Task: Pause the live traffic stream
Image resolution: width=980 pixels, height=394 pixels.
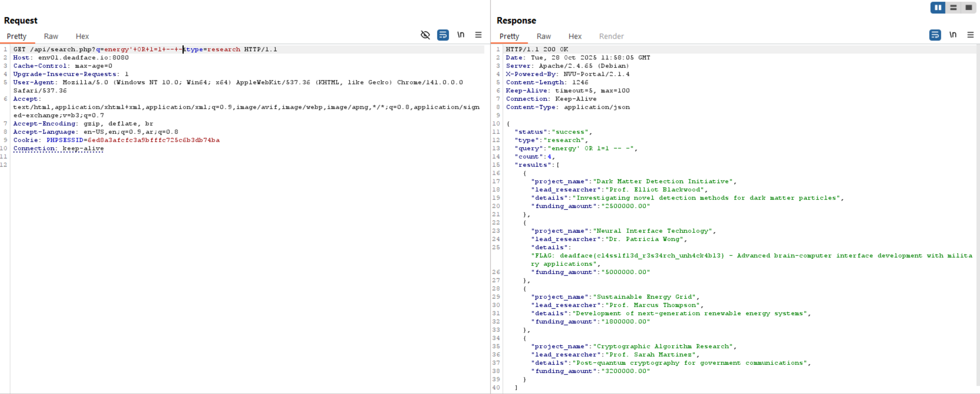Action: click(938, 7)
